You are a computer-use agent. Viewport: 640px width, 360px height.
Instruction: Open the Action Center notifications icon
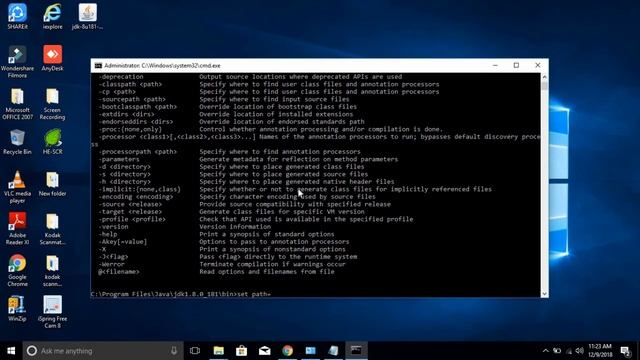(x=625, y=351)
